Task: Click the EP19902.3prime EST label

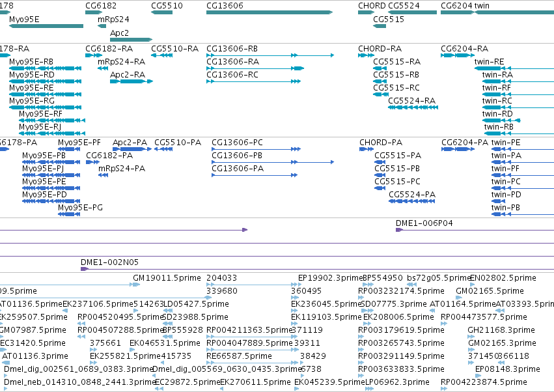Action: 330,278
